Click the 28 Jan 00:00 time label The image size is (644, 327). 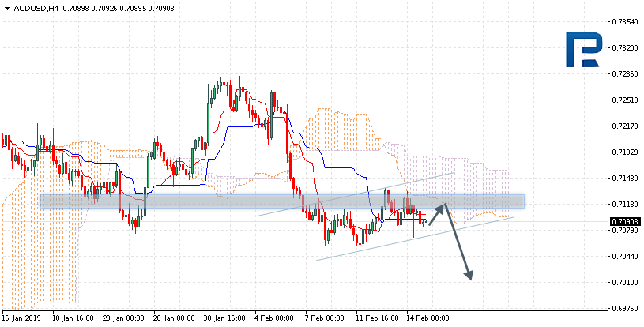[x=174, y=318]
